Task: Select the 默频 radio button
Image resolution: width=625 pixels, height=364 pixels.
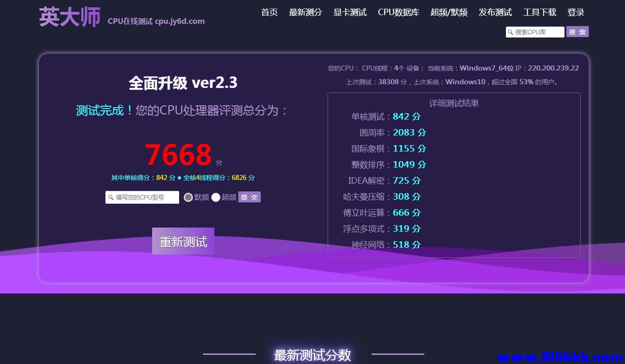Action: coord(188,197)
